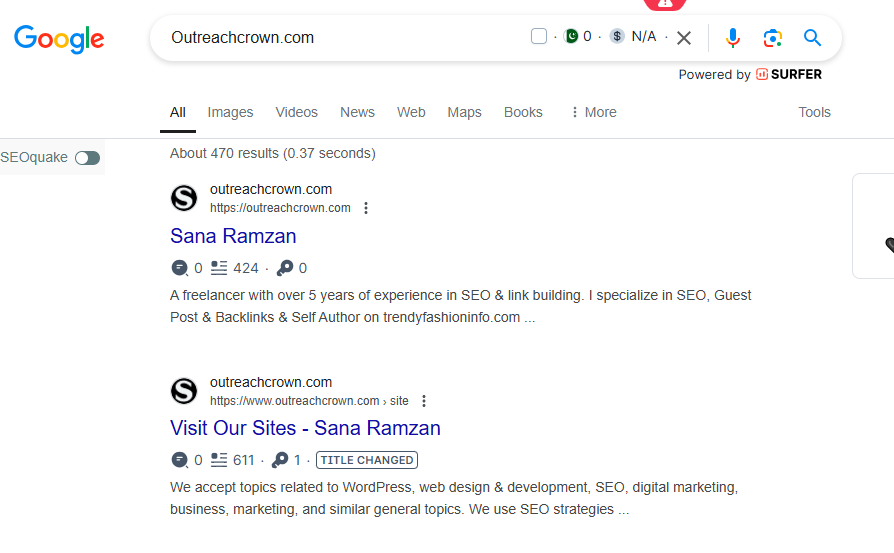Click the key icon beside 611 row

(280, 460)
